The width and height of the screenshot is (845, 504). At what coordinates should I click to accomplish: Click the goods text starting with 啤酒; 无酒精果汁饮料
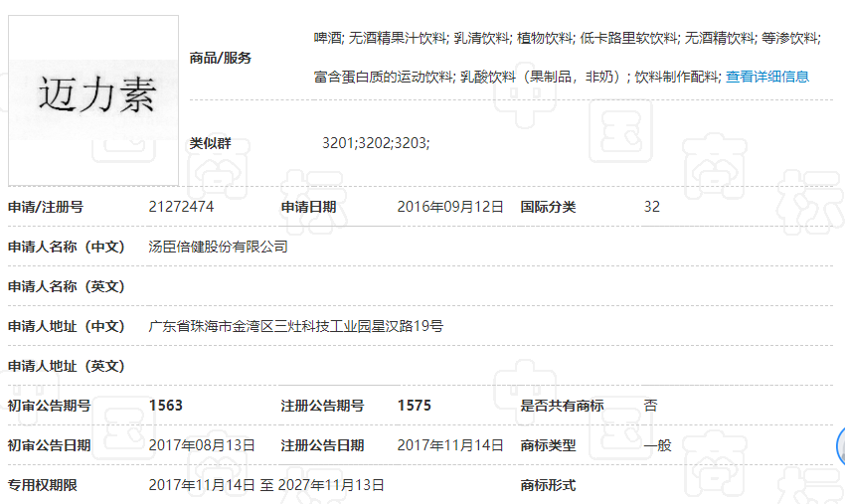click(x=567, y=38)
